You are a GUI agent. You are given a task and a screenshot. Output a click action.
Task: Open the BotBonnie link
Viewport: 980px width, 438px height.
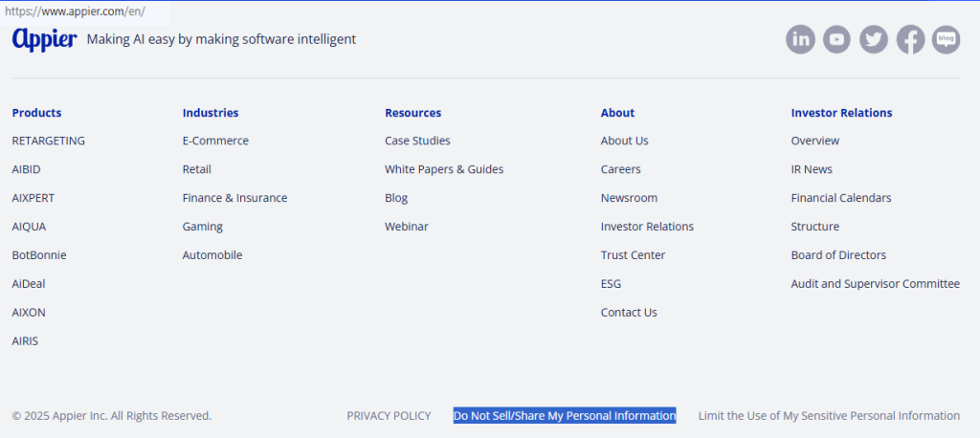pos(39,255)
